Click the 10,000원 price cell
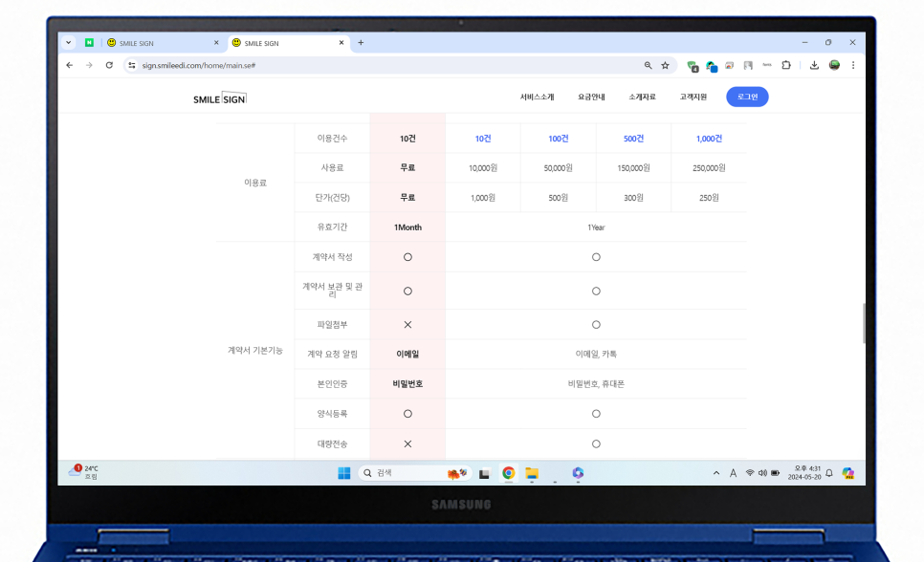Screen dimensions: 924x562 click(483, 168)
